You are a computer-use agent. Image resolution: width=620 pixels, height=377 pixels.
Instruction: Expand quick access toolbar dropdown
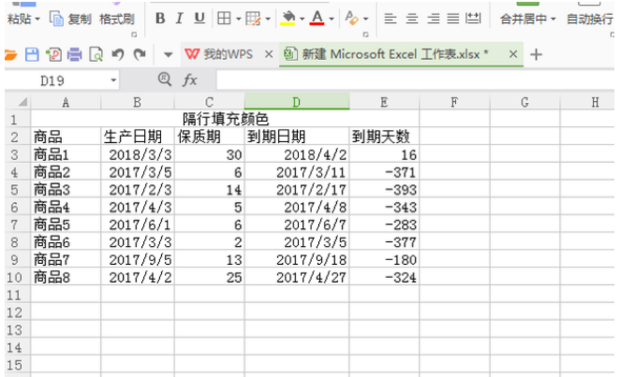click(x=168, y=55)
